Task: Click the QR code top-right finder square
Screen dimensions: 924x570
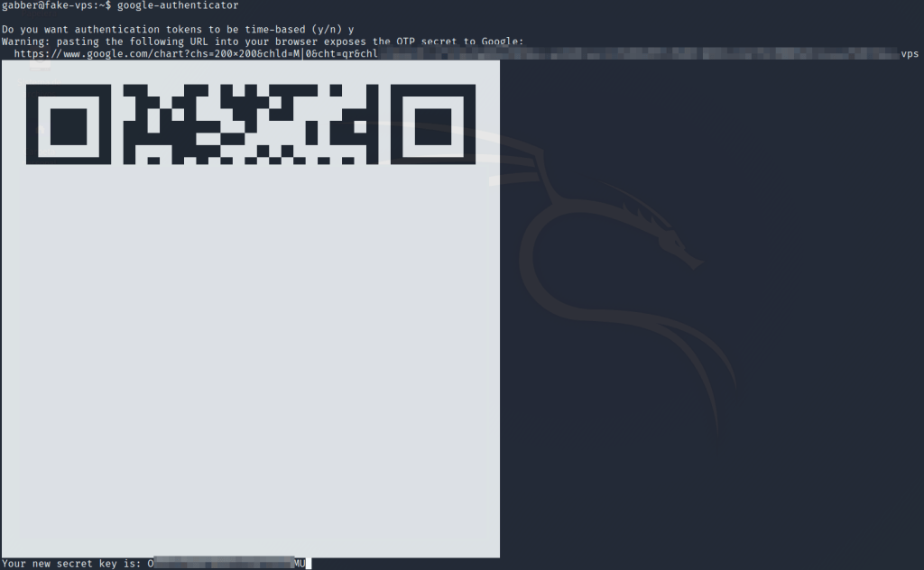Action: tap(434, 124)
